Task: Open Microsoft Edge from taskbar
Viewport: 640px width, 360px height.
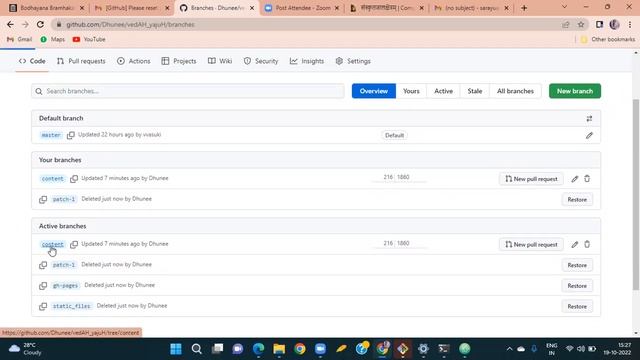Action: click(258, 349)
